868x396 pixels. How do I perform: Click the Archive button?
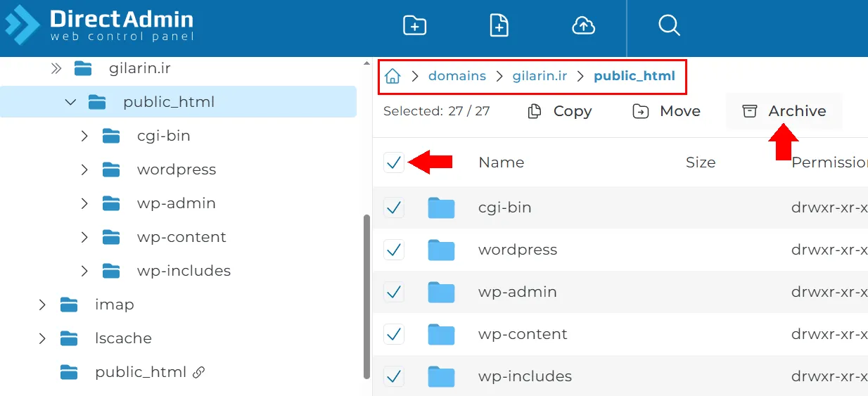coord(784,111)
